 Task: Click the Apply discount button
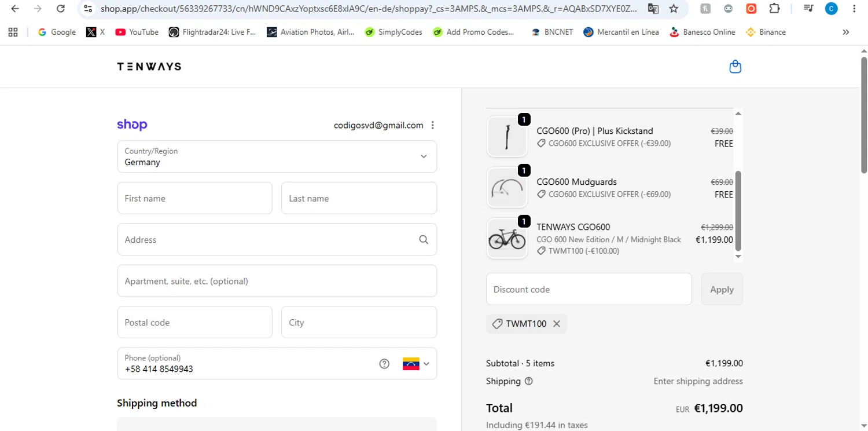(722, 289)
